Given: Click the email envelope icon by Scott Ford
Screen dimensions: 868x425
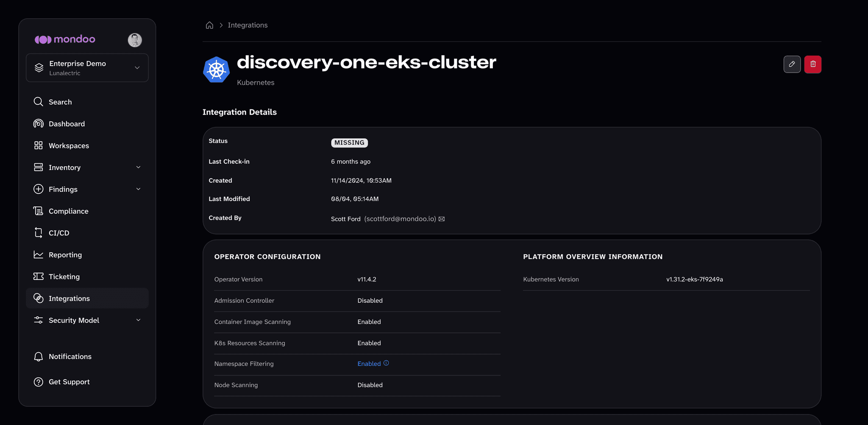Looking at the screenshot, I should pyautogui.click(x=442, y=219).
